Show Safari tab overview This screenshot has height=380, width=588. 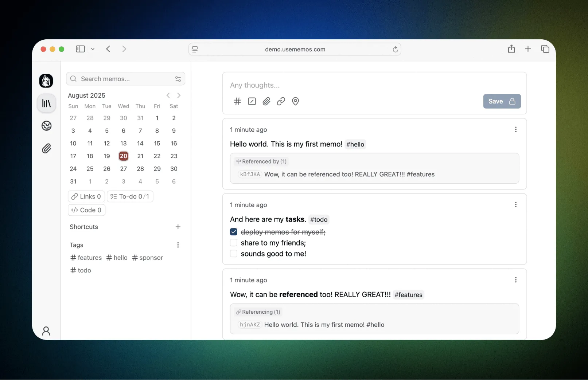click(545, 49)
